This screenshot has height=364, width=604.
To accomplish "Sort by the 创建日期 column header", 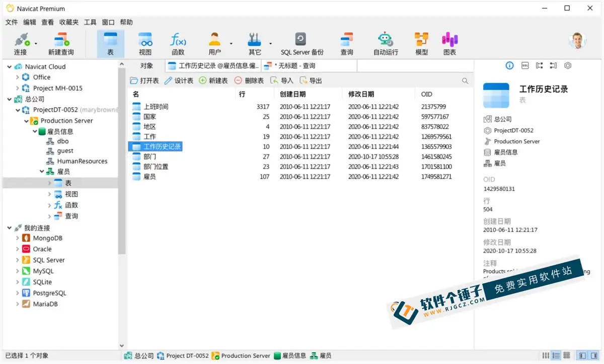I will (x=309, y=94).
